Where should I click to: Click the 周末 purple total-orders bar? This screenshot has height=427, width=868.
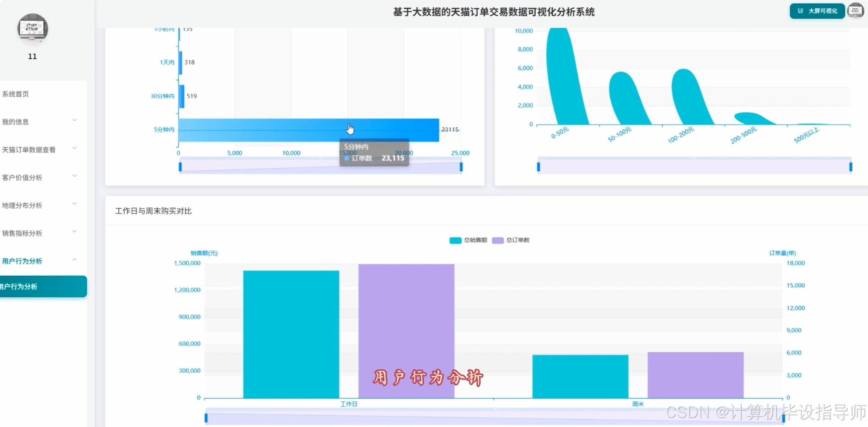695,375
